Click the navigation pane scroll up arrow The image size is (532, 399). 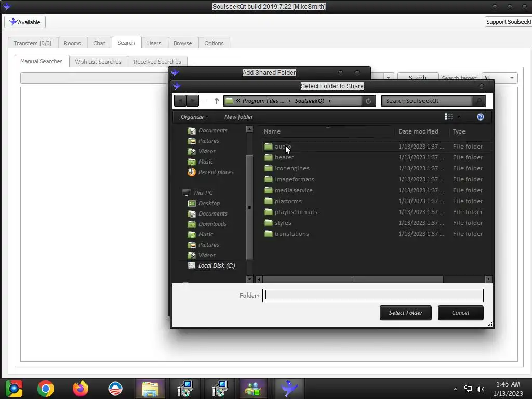249,129
